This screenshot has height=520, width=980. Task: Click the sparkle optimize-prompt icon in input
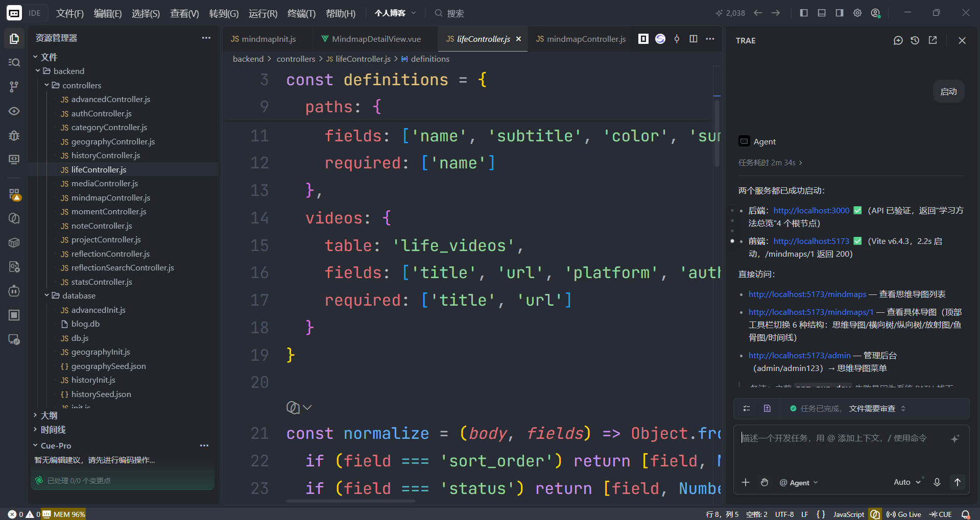955,439
